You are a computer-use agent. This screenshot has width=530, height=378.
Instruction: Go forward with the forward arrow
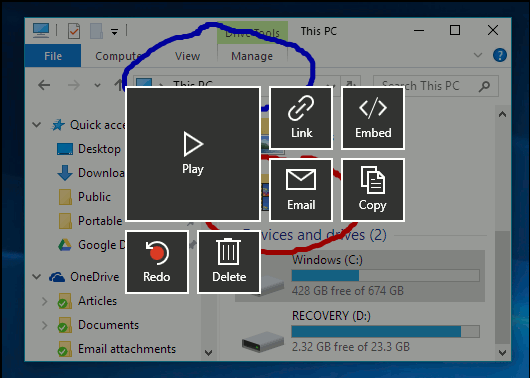click(x=73, y=85)
